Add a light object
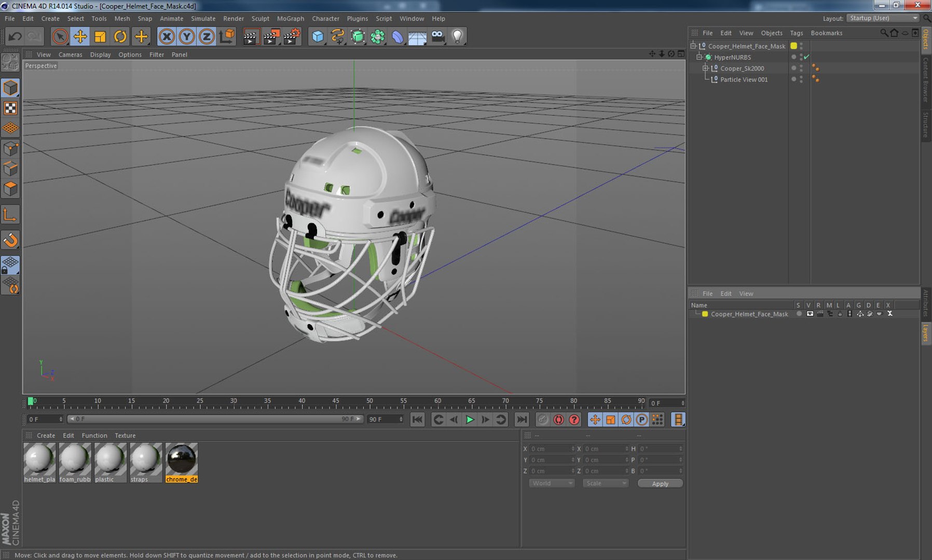Viewport: 932px width, 560px height. pos(458,36)
